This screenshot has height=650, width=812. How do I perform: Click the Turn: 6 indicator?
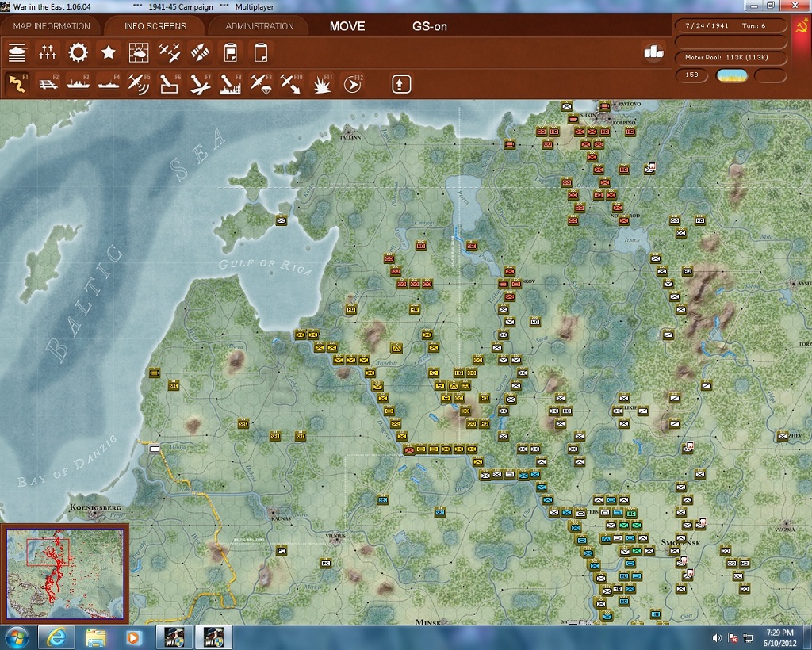click(x=753, y=25)
